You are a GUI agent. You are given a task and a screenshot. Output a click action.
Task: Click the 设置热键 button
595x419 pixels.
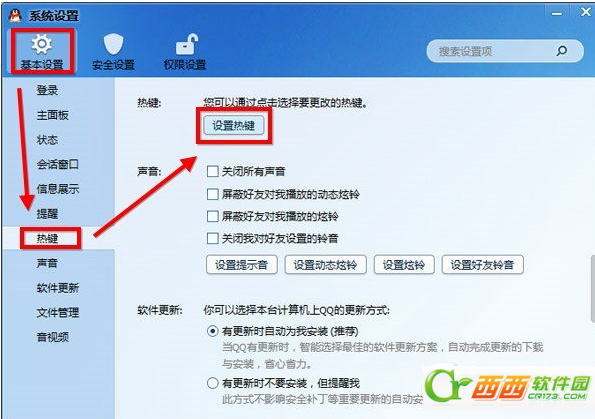(x=234, y=126)
